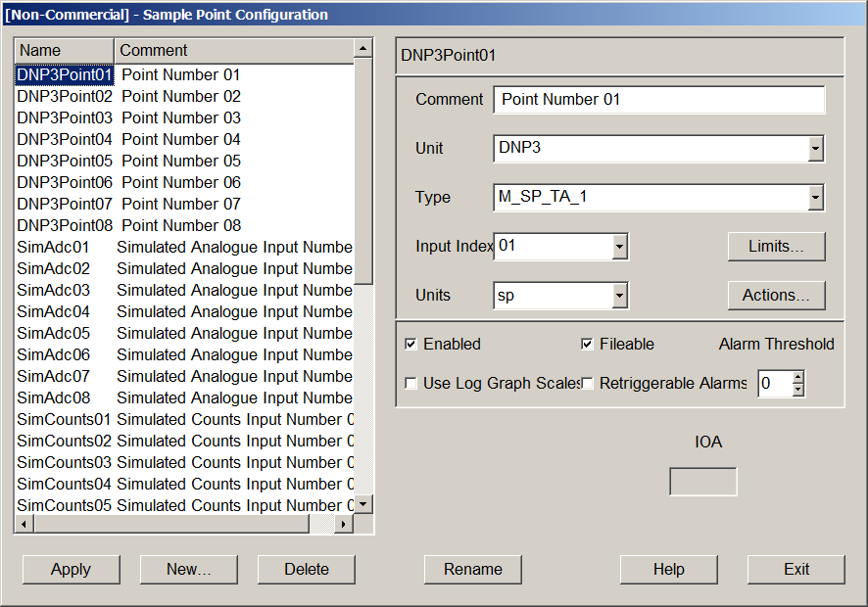The height and width of the screenshot is (607, 868).
Task: Select SimCounts02 in the list
Action: pos(64,442)
